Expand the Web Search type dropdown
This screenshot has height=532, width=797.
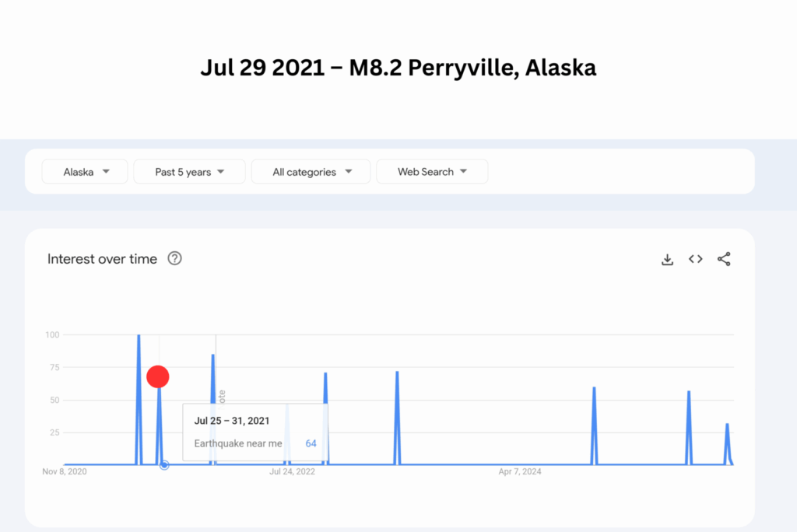(432, 172)
